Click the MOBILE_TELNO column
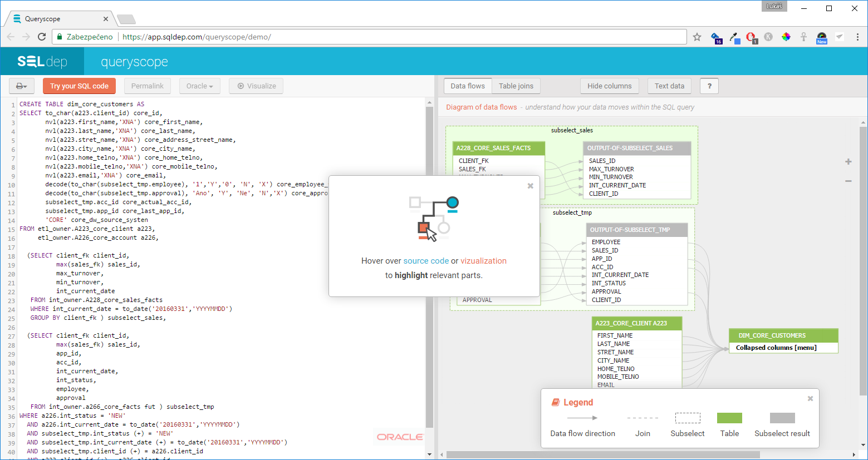This screenshot has height=460, width=868. tap(618, 377)
